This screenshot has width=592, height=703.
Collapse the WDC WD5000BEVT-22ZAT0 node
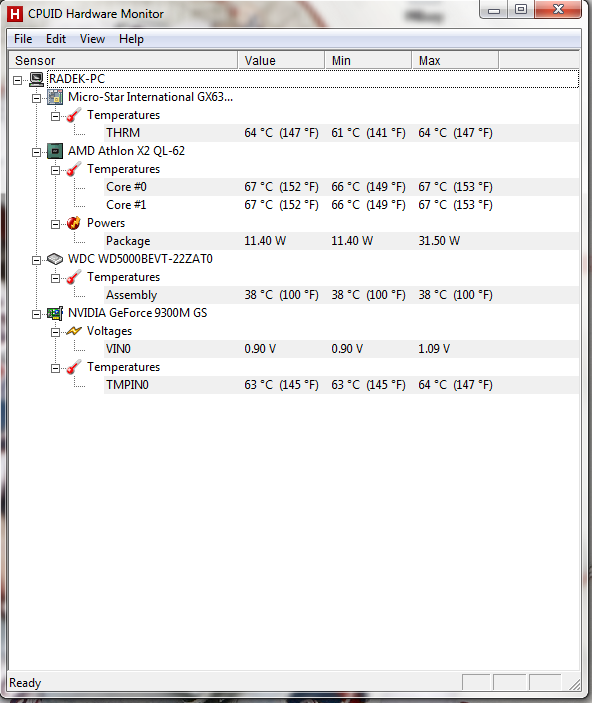[x=36, y=260]
